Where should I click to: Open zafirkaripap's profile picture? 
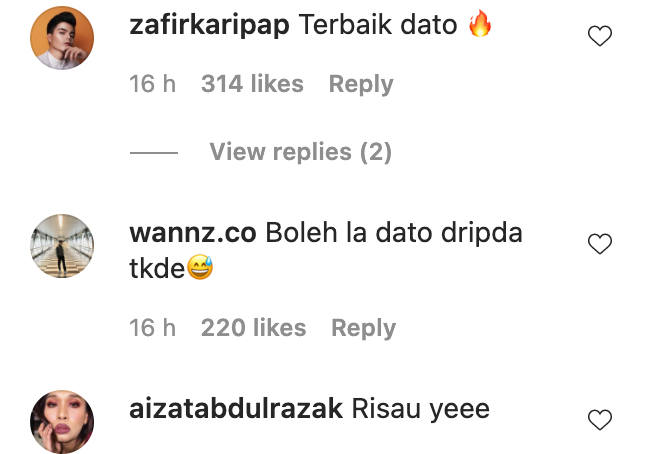click(x=62, y=38)
